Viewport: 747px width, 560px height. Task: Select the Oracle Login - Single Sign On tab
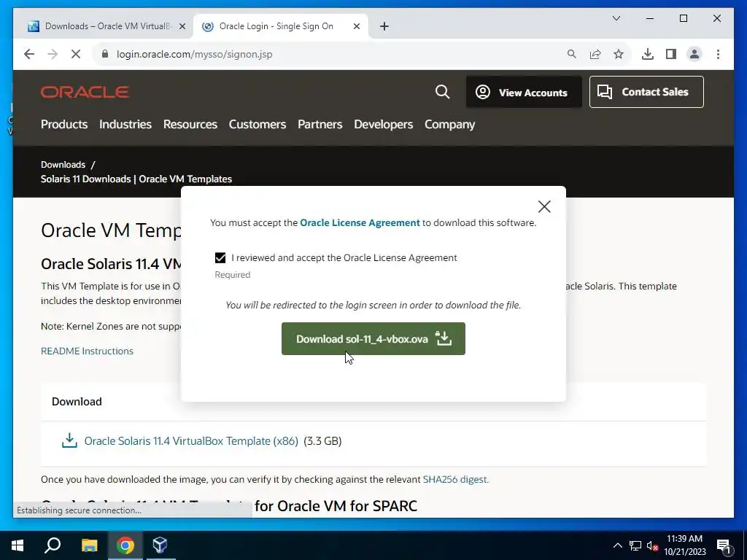(x=280, y=26)
